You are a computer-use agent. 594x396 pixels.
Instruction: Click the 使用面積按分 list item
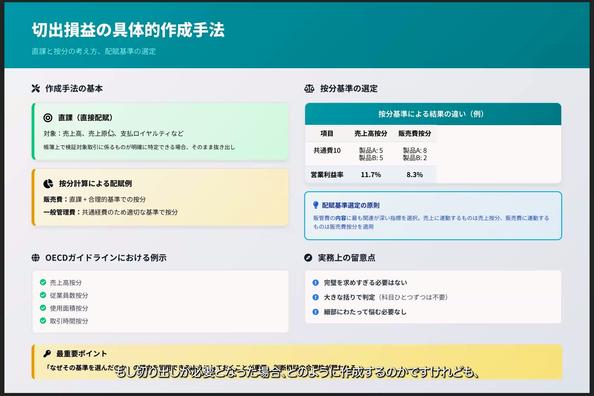(69, 308)
